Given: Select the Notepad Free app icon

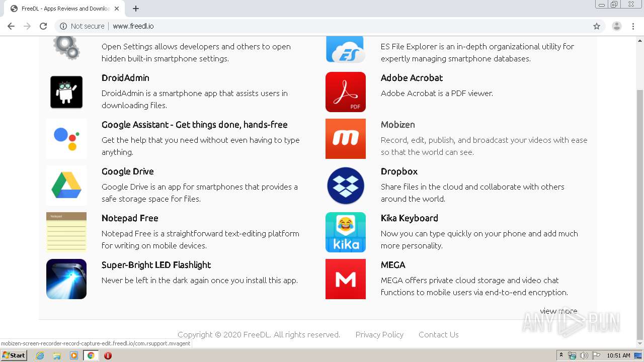Looking at the screenshot, I should (66, 232).
